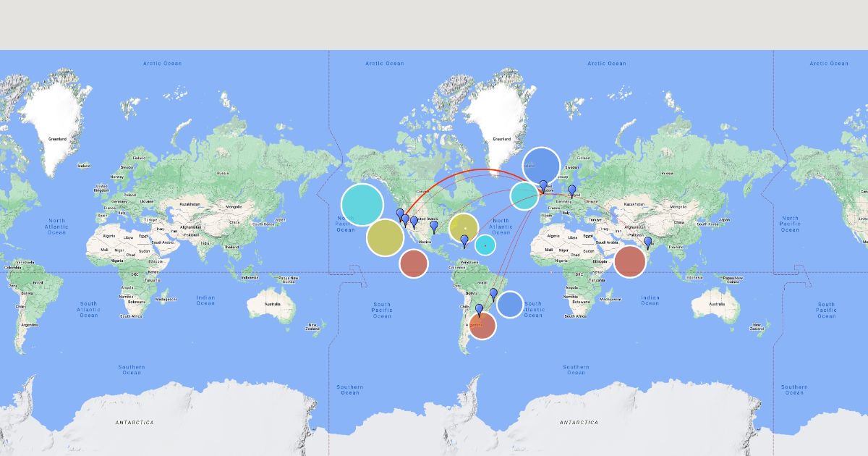Select the blue circle in the South Atlantic
This screenshot has width=868, height=456.
tap(510, 304)
